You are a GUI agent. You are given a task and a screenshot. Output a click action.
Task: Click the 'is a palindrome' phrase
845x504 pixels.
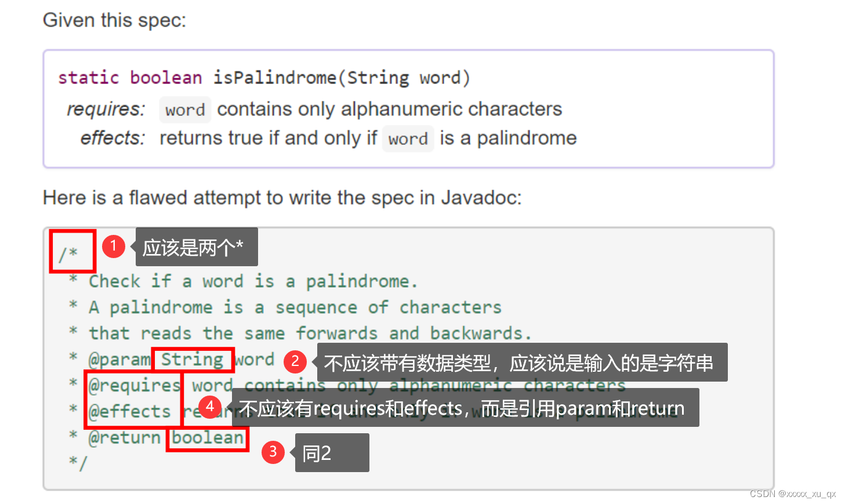508,138
